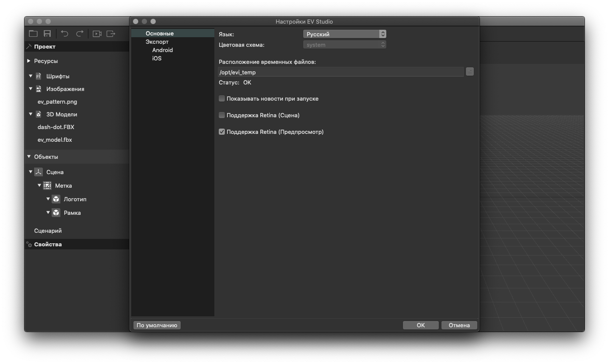This screenshot has width=609, height=364.
Task: Click the По умолчанию button
Action: 157,325
